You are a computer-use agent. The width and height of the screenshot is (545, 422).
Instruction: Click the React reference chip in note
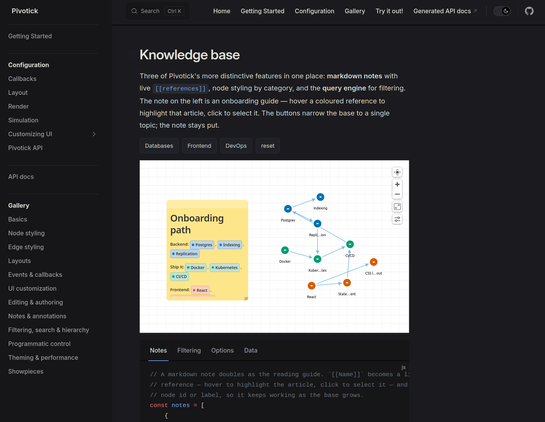[x=200, y=290]
